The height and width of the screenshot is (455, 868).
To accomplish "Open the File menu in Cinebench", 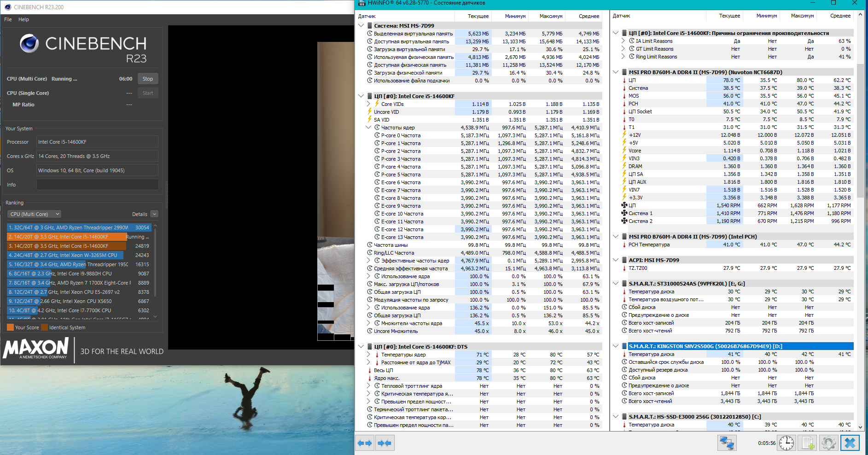I will click(x=8, y=19).
